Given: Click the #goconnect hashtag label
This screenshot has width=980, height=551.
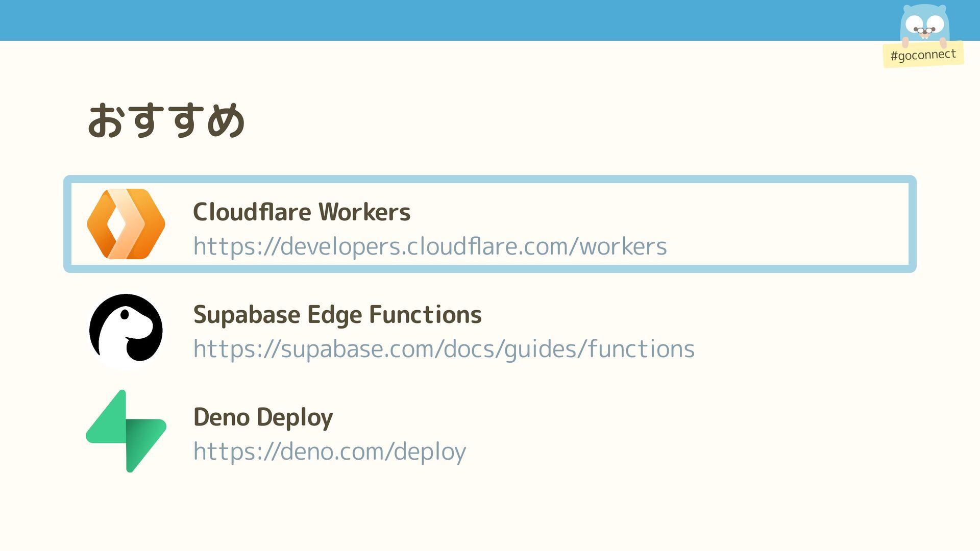Looking at the screenshot, I should point(923,55).
